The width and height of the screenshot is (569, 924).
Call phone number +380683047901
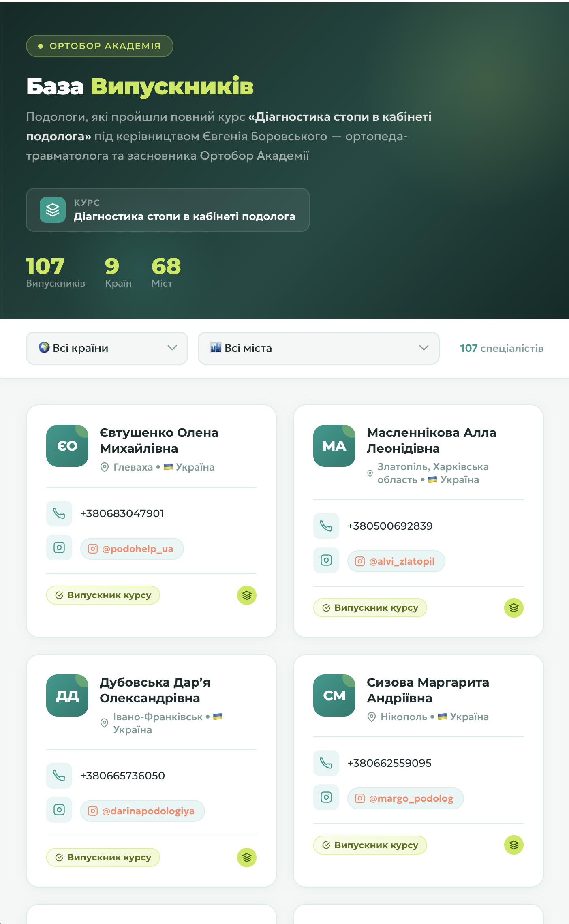pos(122,513)
